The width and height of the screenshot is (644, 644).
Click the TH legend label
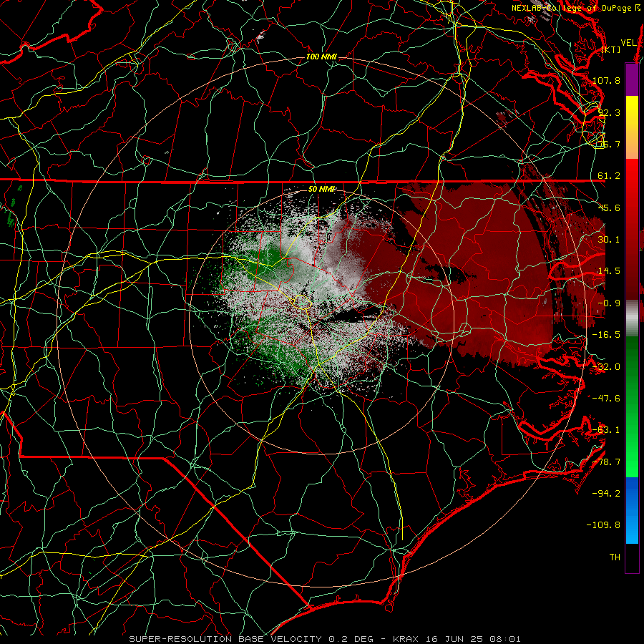615,557
